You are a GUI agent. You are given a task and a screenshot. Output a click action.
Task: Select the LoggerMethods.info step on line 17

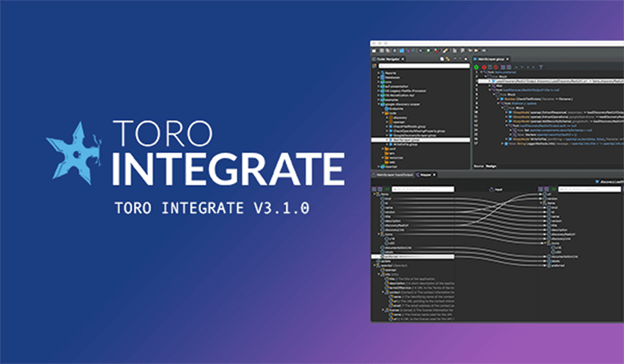click(x=564, y=144)
